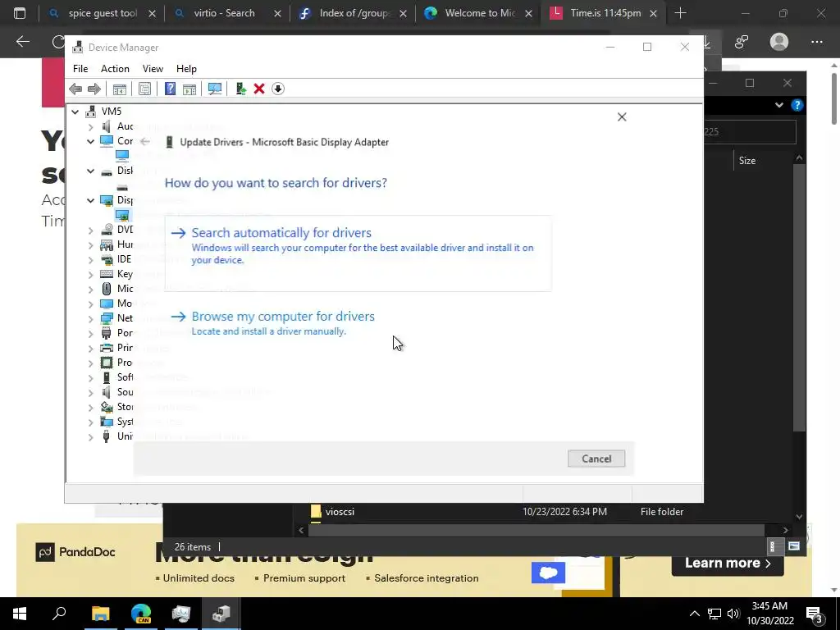Open a new browser tab
This screenshot has height=630, width=840.
pos(680,13)
